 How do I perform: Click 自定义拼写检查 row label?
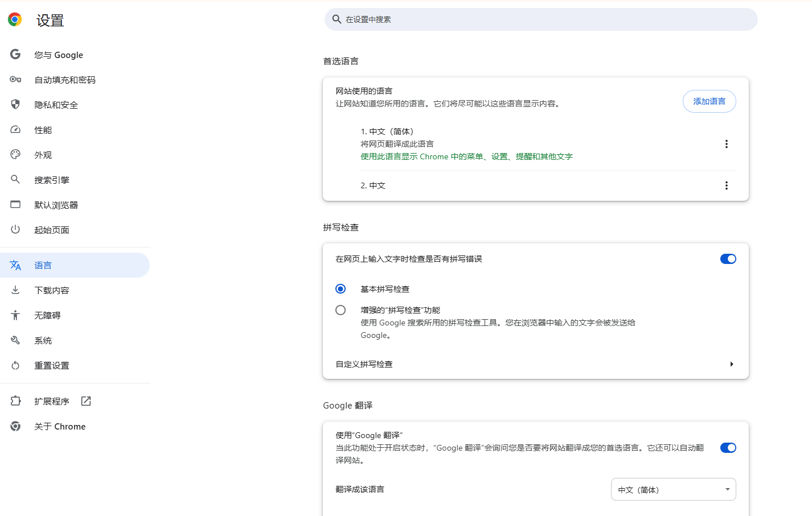tap(364, 364)
